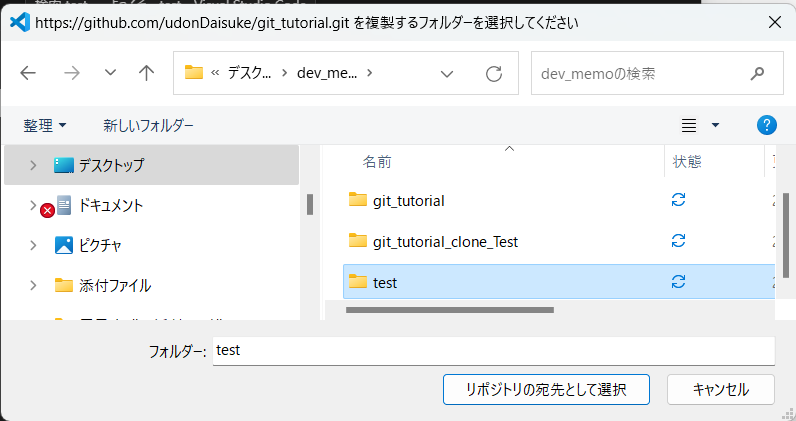The image size is (796, 421).
Task: Click the git_tutorial_clone_Test folder icon
Action: [358, 240]
